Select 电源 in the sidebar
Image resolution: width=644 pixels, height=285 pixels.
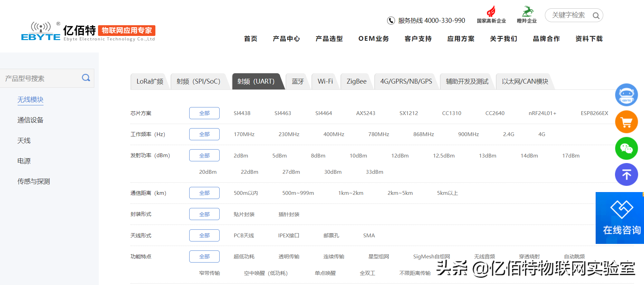pos(24,161)
